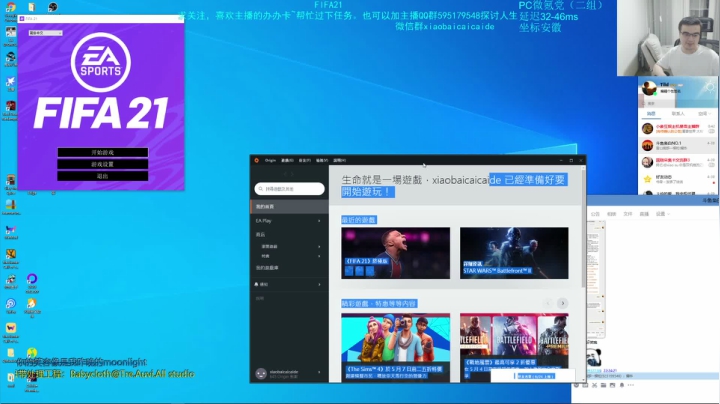Click the search magnifier icon in Origin
This screenshot has width=720, height=404.
coord(261,189)
